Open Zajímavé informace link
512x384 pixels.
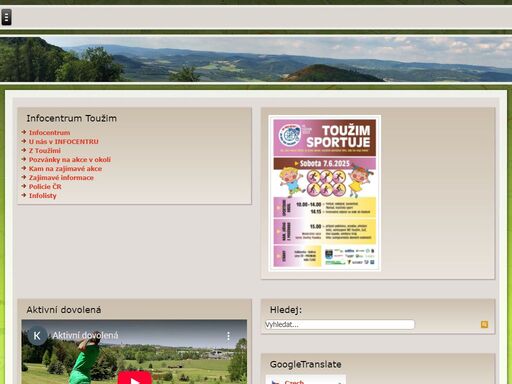tap(61, 178)
